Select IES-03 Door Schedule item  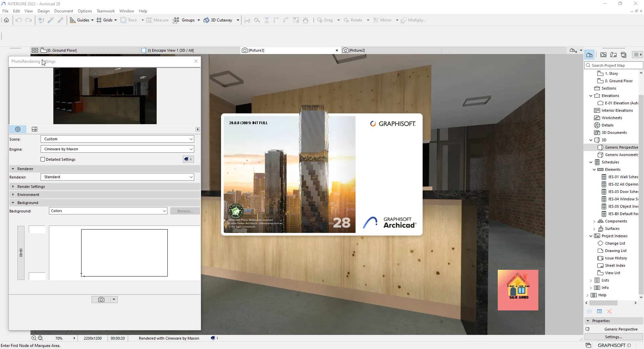(x=623, y=192)
